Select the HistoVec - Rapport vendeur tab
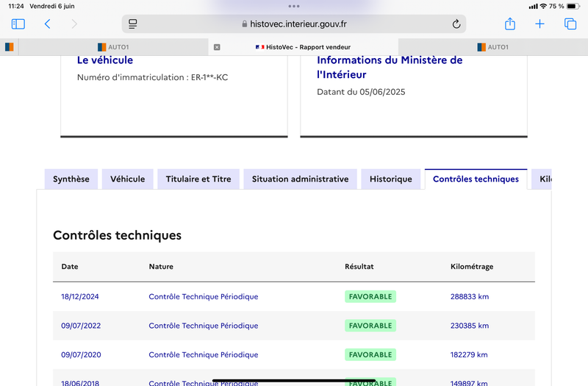Image resolution: width=588 pixels, height=386 pixels. tap(303, 47)
